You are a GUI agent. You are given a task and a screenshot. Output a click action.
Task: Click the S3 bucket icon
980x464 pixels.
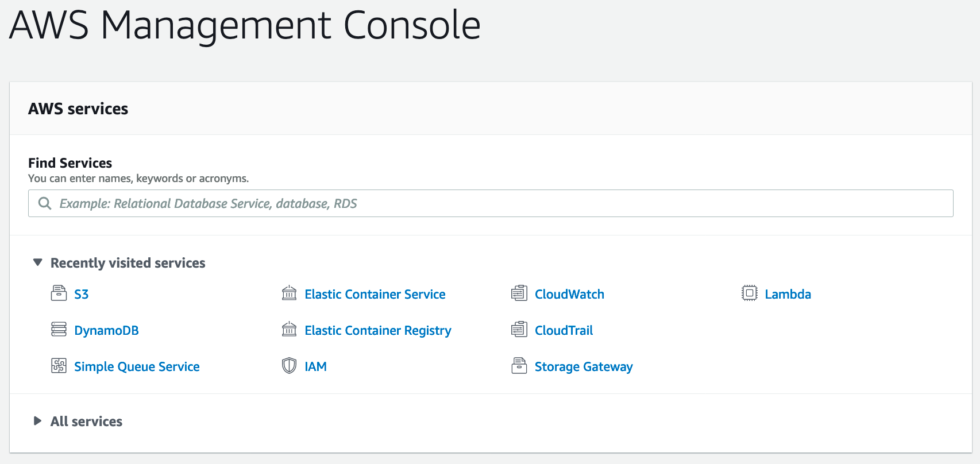[x=59, y=293]
